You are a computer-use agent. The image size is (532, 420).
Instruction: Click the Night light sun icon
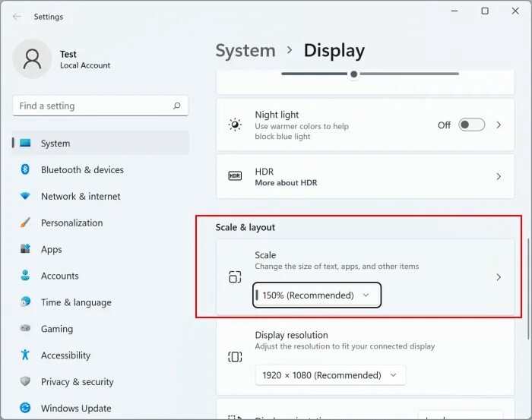click(235, 125)
